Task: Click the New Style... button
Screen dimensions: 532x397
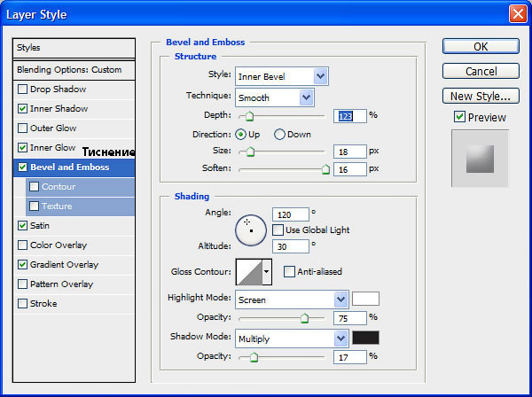Action: coord(481,97)
